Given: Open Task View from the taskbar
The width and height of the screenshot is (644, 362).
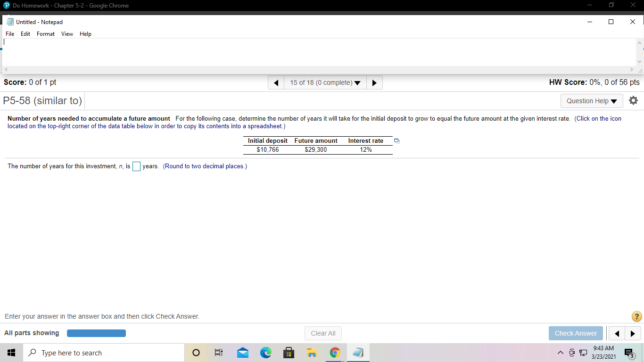Looking at the screenshot, I should pos(218,353).
